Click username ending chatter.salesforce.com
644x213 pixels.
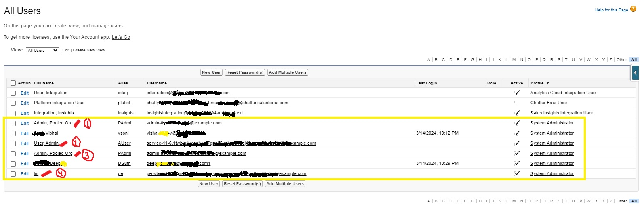(x=217, y=103)
